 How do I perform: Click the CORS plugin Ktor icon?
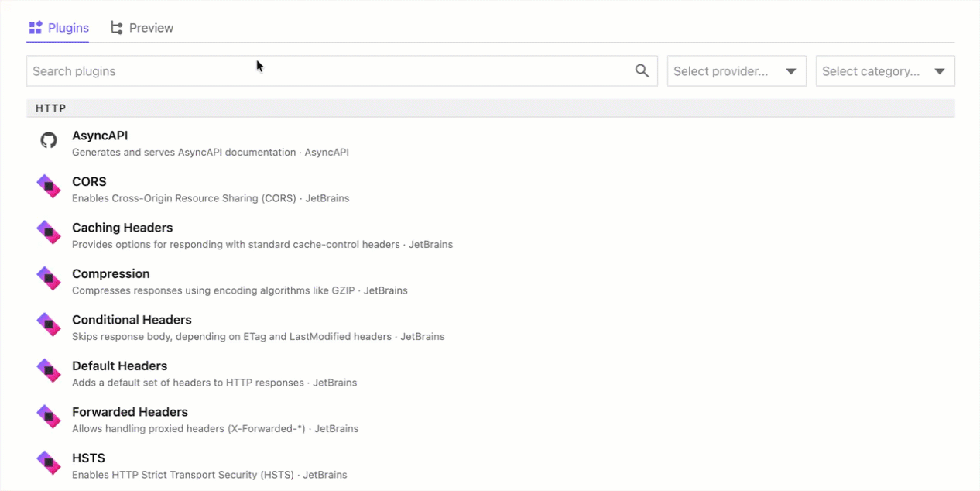pos(49,187)
